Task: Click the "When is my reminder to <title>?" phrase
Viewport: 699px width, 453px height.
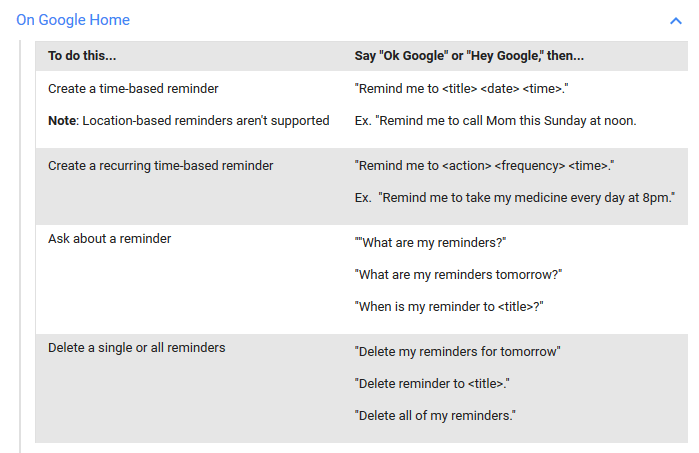Action: click(449, 306)
